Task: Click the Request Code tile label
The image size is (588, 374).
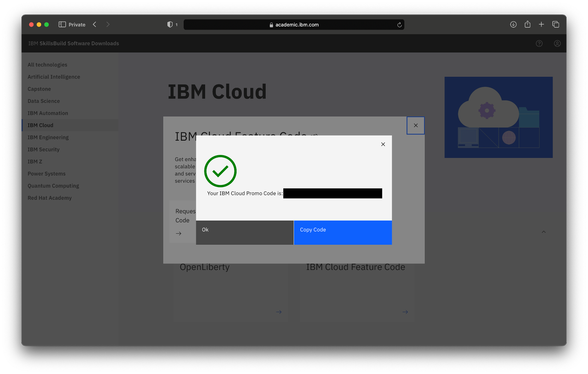Action: point(185,216)
